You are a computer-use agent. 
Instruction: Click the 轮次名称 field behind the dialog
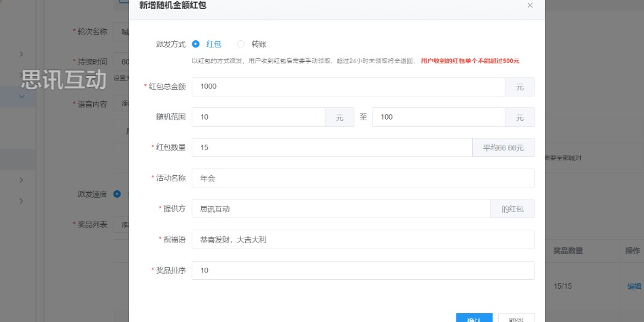tap(122, 31)
